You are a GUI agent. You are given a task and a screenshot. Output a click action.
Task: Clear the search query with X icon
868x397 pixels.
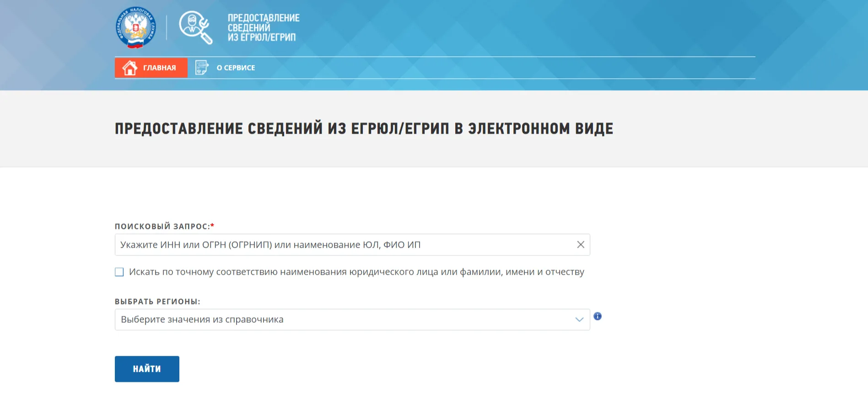pyautogui.click(x=580, y=245)
